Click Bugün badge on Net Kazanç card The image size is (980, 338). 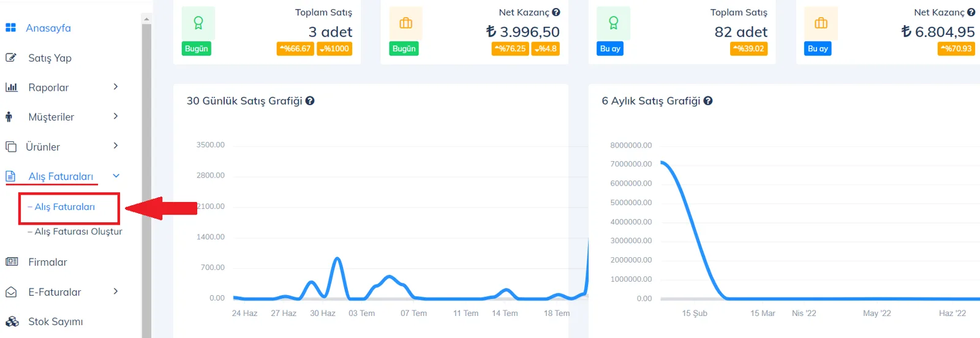404,49
